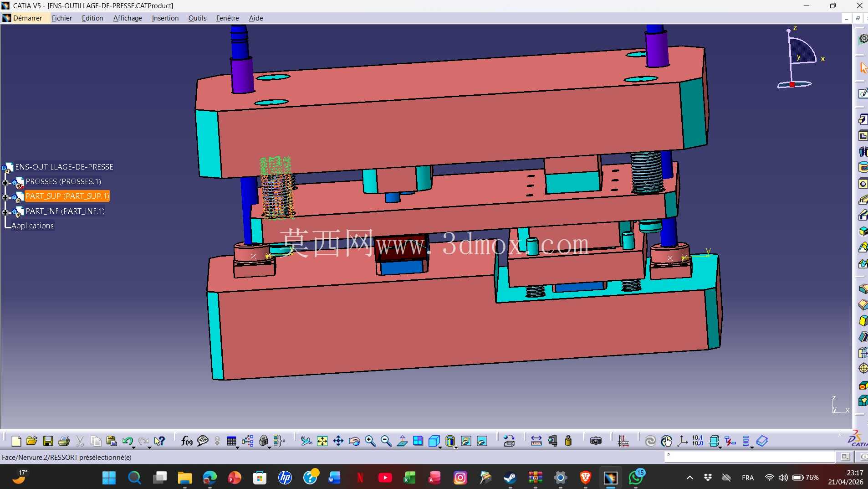Open File Explorer in the taskbar
The width and height of the screenshot is (868, 489).
[184, 478]
